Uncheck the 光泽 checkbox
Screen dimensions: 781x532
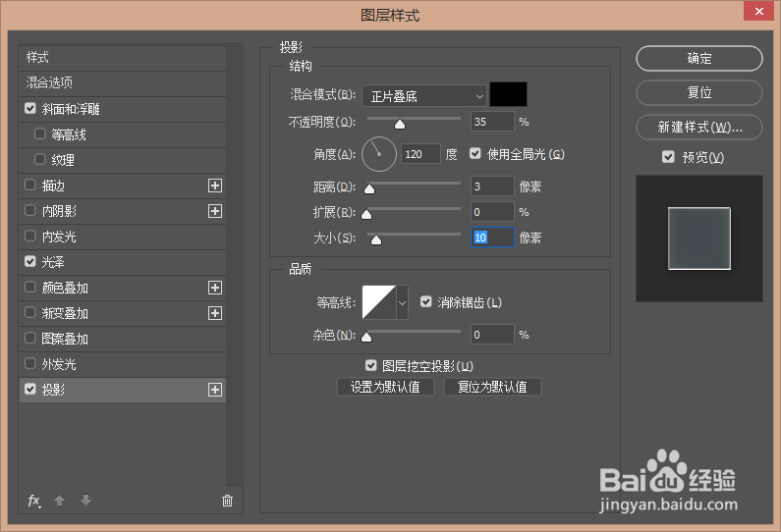tap(30, 261)
